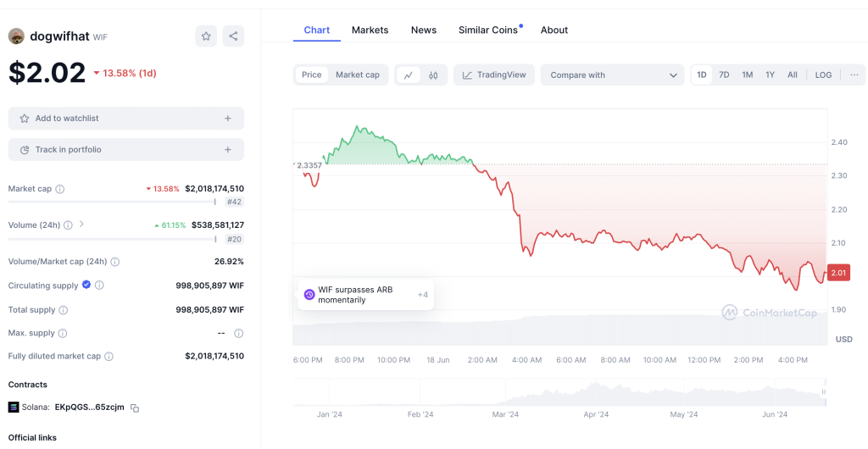The image size is (868, 449).
Task: Click the Solana logo icon
Action: click(x=14, y=407)
